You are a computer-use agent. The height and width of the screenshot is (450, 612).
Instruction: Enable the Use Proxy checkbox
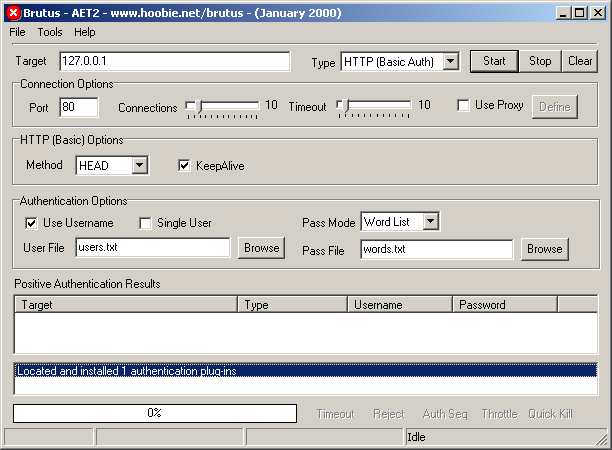click(x=464, y=106)
